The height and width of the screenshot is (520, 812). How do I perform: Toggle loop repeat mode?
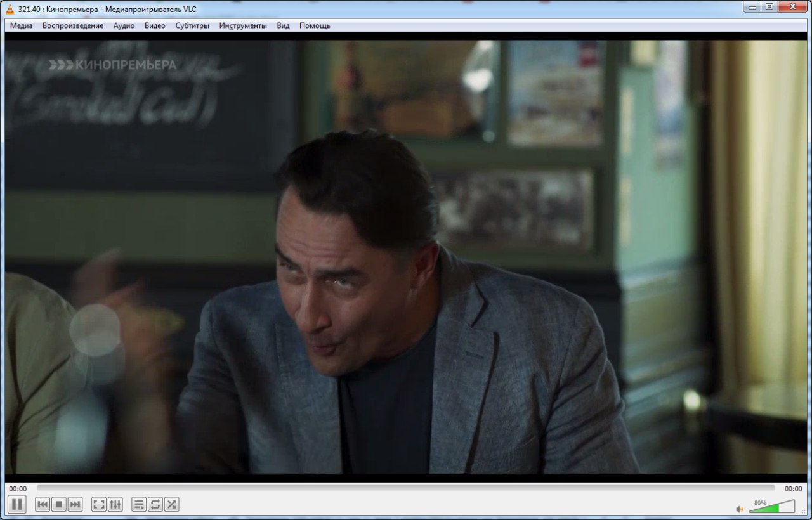click(x=155, y=505)
